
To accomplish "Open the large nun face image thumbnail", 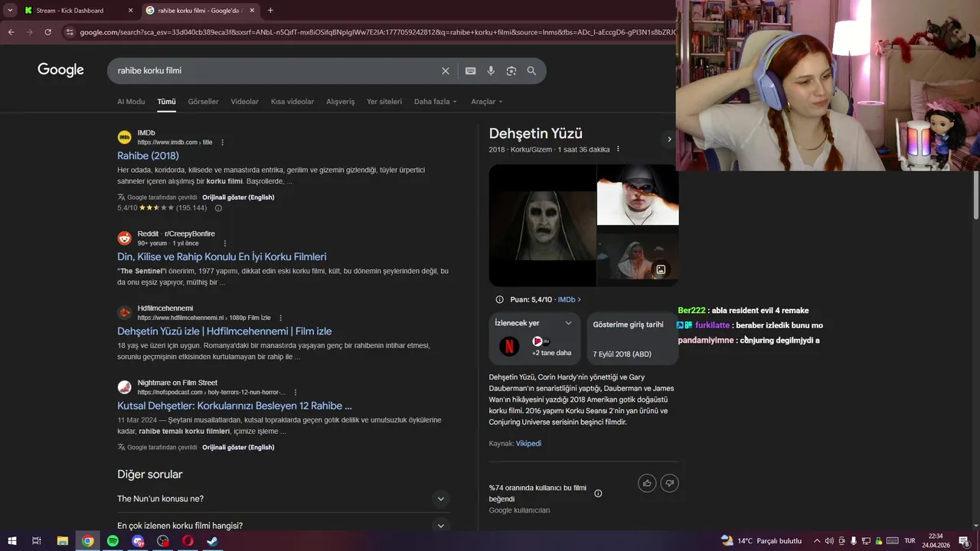I will pos(542,225).
